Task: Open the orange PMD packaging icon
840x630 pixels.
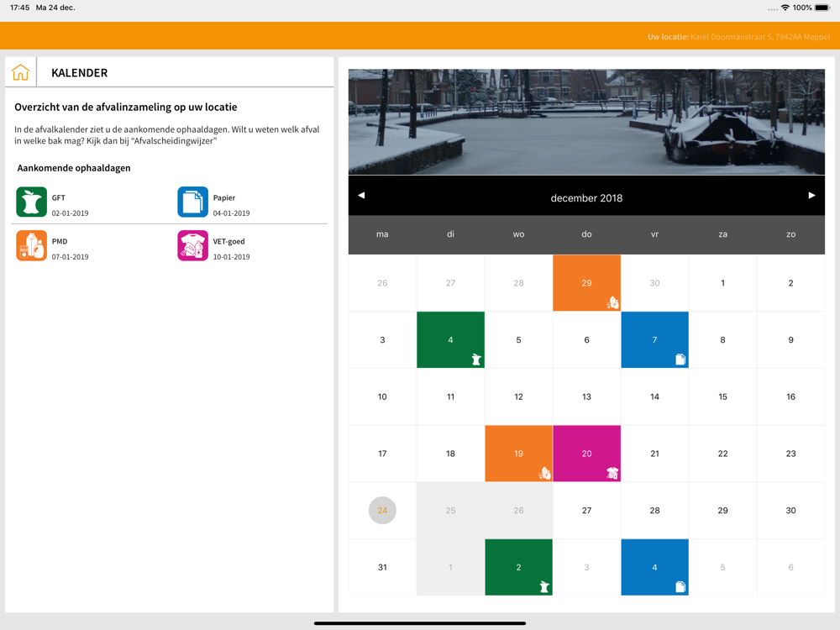Action: point(32,245)
